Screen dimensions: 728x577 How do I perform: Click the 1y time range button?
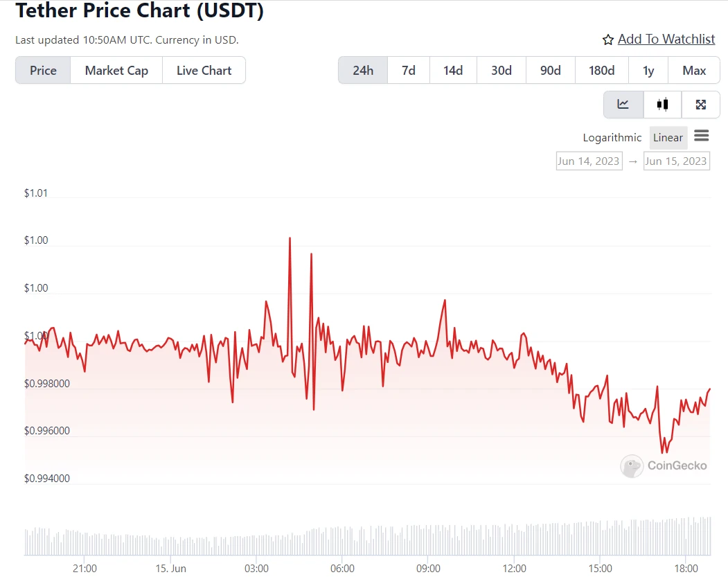coord(648,71)
